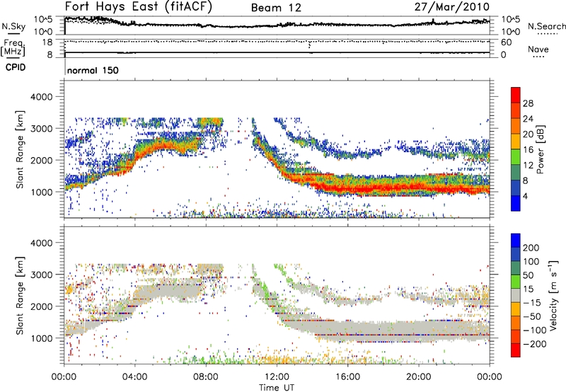The height and width of the screenshot is (392, 566).
Task: Click the '4000' tick in the power panel
Action: pyautogui.click(x=42, y=97)
